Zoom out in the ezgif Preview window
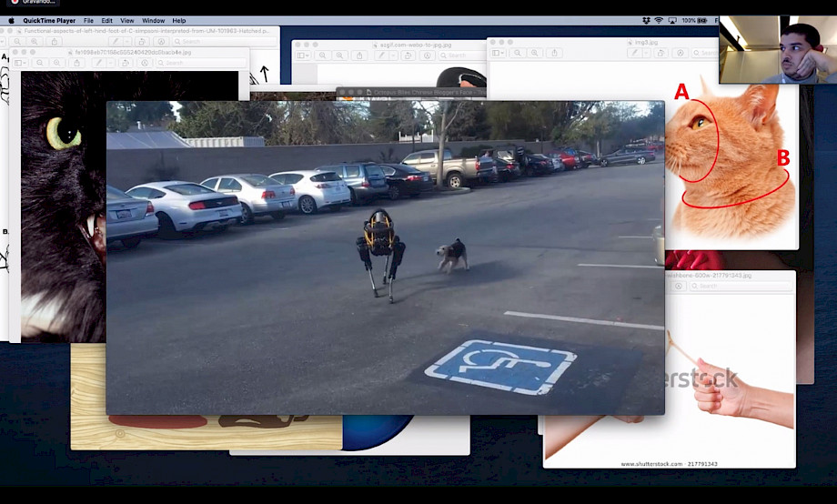The image size is (837, 504). tap(322, 55)
